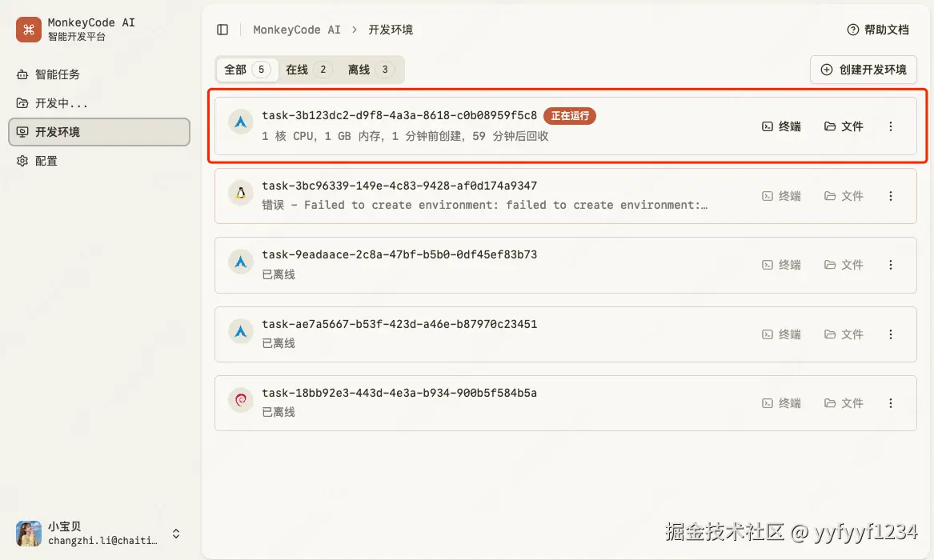Click 已离线 status under task-18bb92e3
Viewport: 934px width, 560px height.
click(279, 412)
